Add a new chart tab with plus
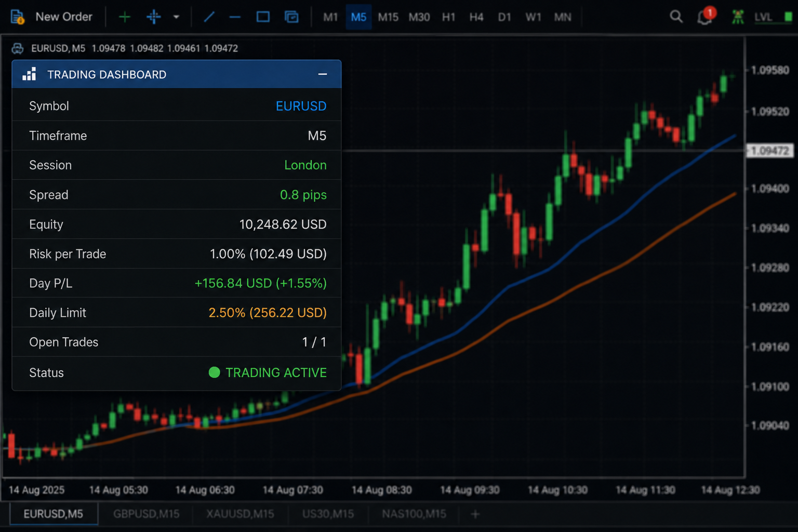The height and width of the screenshot is (532, 798). [x=475, y=514]
